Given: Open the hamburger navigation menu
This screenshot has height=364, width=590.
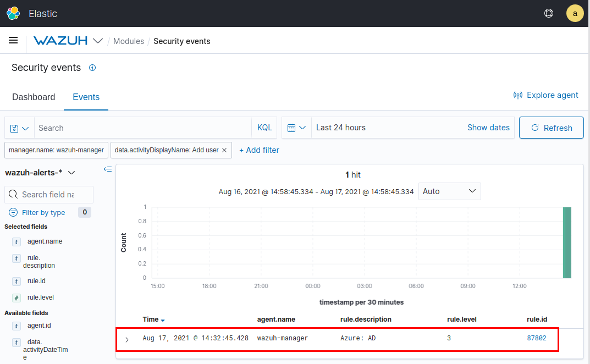Looking at the screenshot, I should click(13, 40).
